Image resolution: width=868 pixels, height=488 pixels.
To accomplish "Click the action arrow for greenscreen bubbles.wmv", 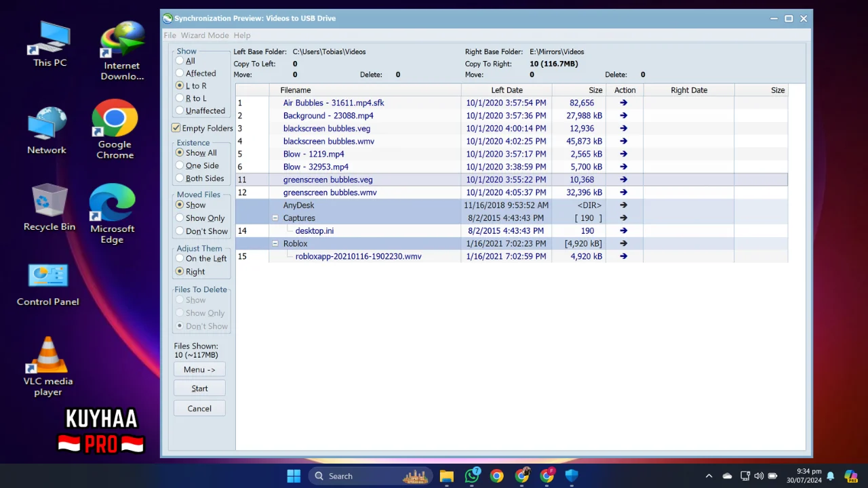I will tap(623, 192).
